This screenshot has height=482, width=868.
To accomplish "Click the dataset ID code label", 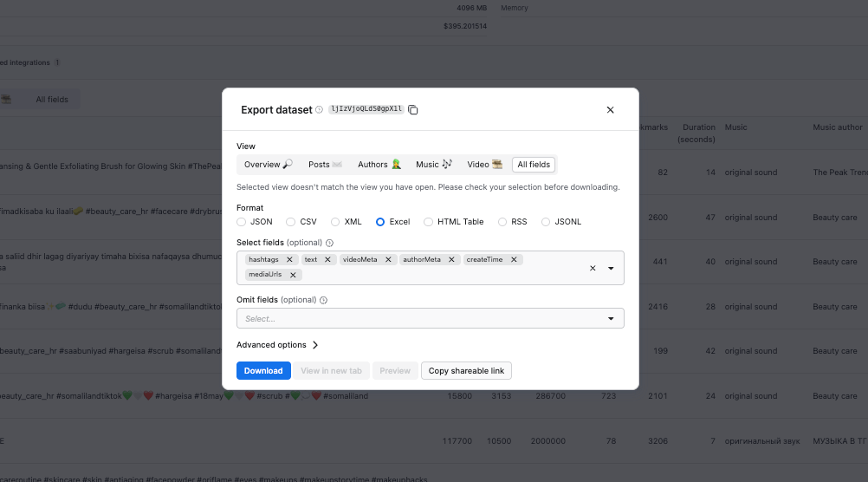I will coord(366,109).
